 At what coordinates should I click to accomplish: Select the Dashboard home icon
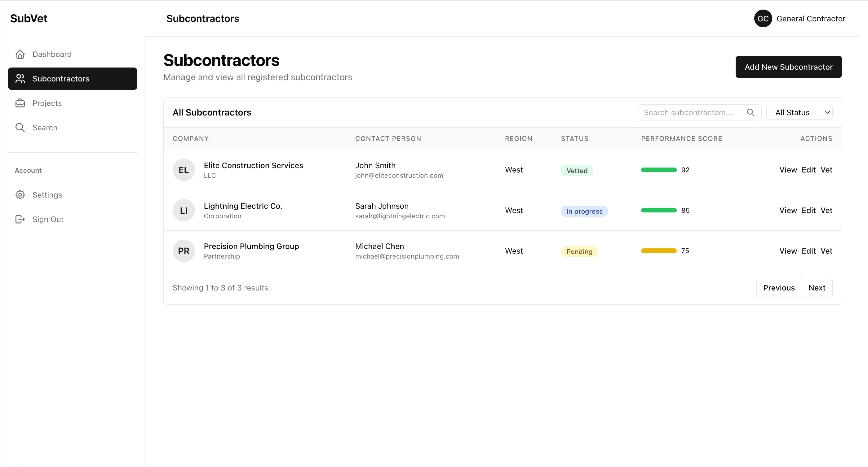[20, 54]
